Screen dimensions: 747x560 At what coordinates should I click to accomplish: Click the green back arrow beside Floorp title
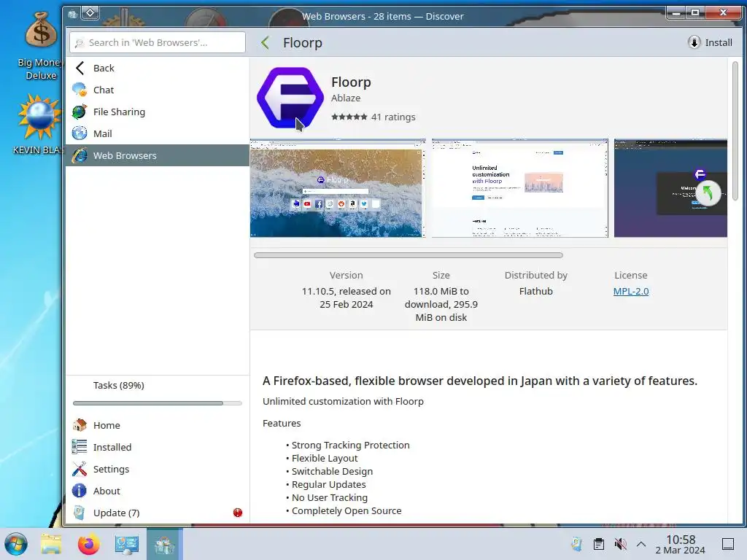tap(266, 42)
